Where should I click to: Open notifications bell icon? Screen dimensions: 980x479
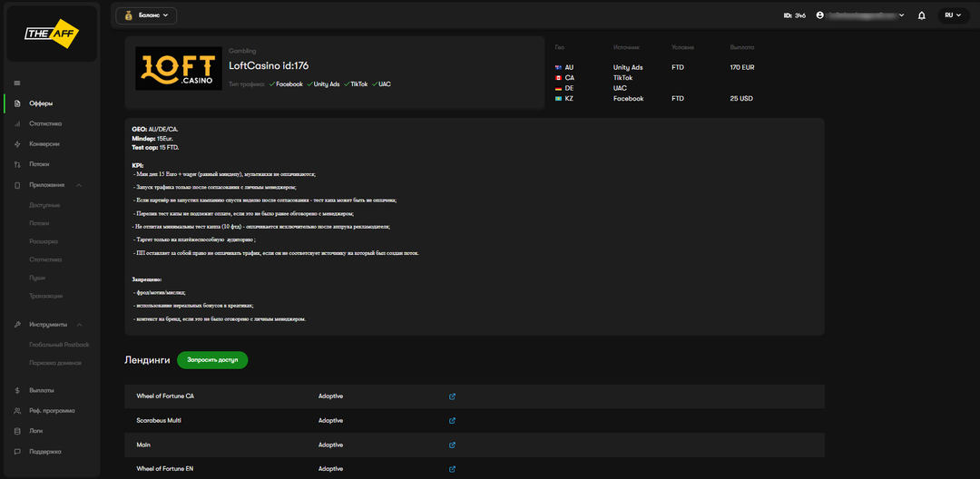point(922,15)
